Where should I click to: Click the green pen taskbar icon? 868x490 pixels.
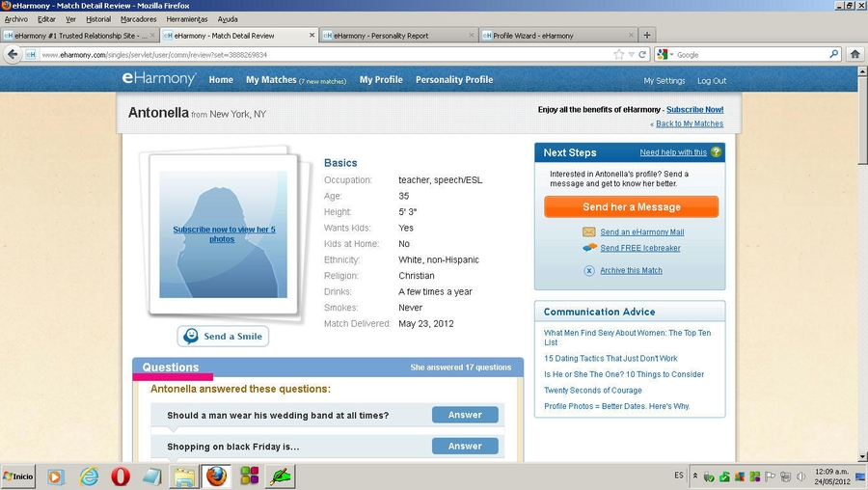281,476
